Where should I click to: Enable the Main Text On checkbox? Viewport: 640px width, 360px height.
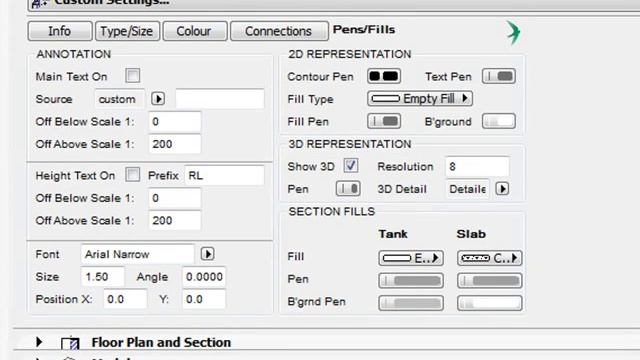coord(133,76)
